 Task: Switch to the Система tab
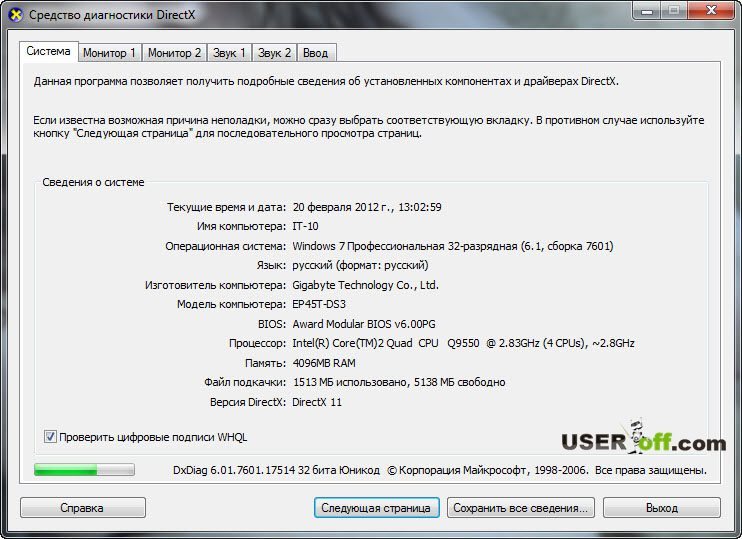click(48, 51)
